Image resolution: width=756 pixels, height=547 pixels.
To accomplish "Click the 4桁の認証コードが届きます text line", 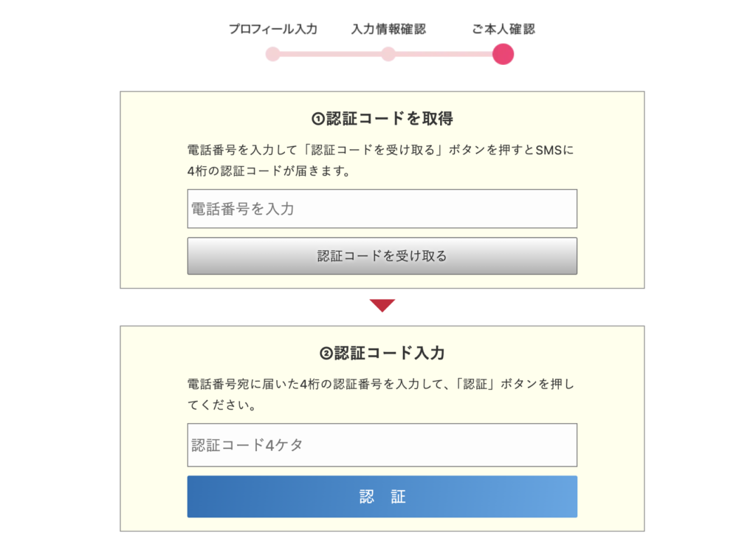I will (269, 171).
